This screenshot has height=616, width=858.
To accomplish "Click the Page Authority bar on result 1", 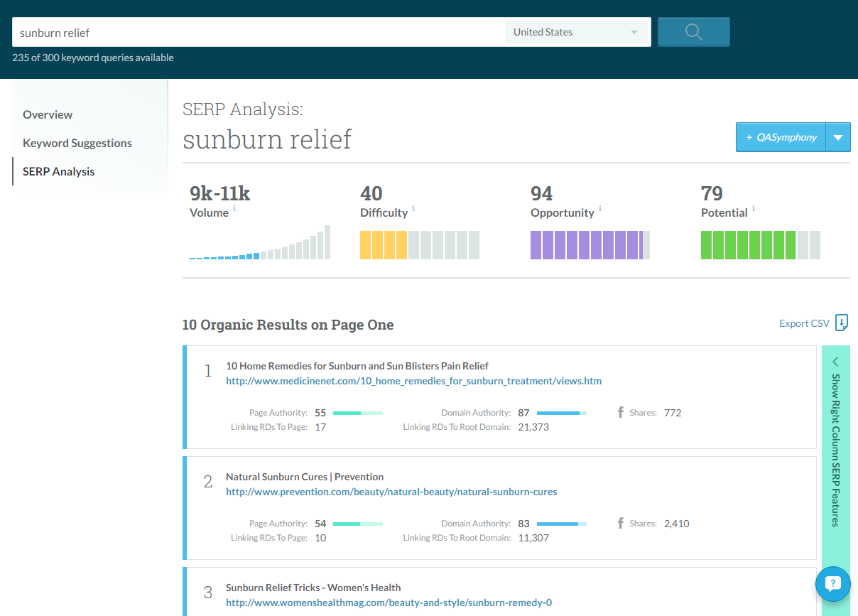I will 359,412.
